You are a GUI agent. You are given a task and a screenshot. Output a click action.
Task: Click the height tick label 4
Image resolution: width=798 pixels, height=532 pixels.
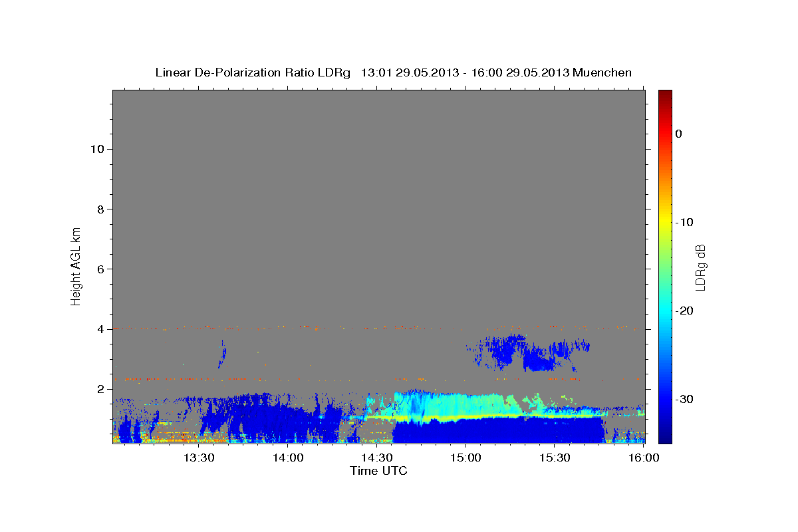(99, 329)
